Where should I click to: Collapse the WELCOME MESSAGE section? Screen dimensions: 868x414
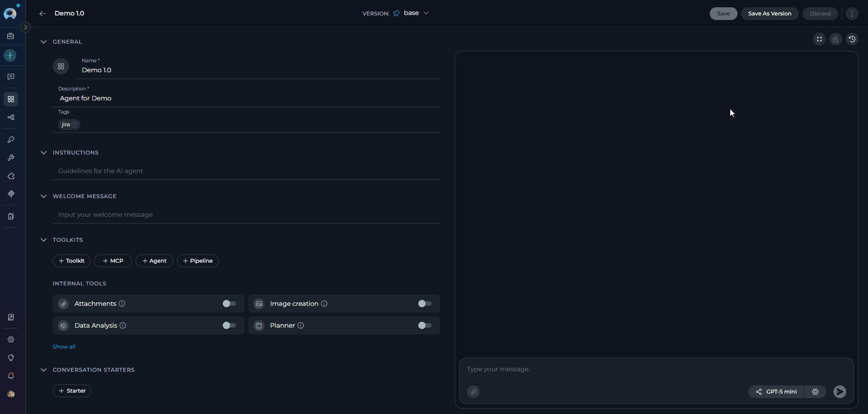tap(44, 196)
